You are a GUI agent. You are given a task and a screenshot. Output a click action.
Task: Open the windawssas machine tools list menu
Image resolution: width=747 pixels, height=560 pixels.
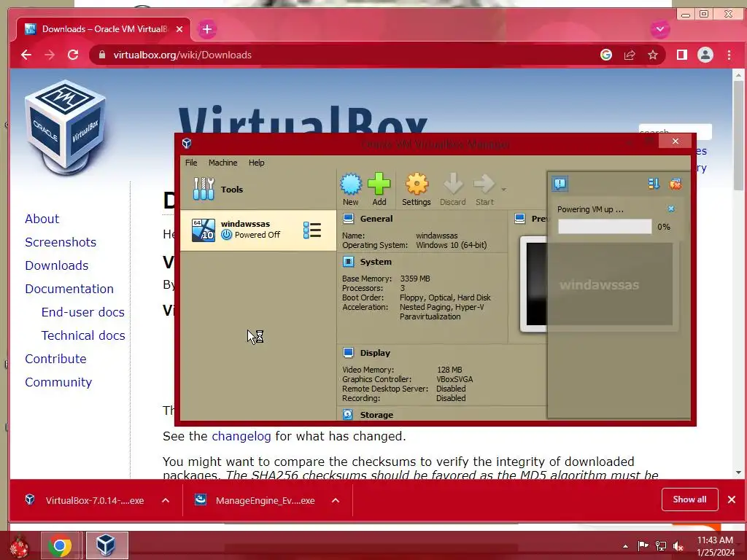[x=312, y=230]
